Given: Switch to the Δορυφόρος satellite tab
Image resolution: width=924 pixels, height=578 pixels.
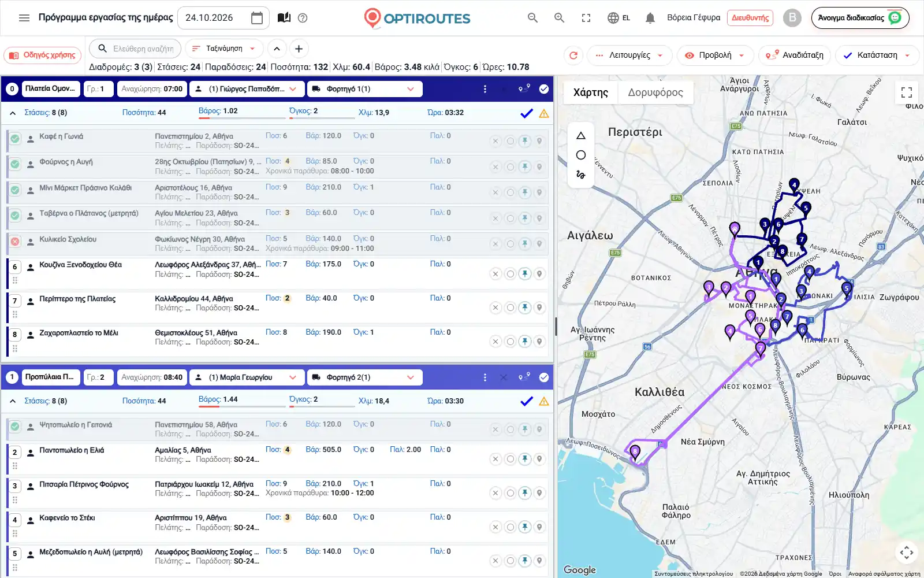Looking at the screenshot, I should click(x=655, y=92).
